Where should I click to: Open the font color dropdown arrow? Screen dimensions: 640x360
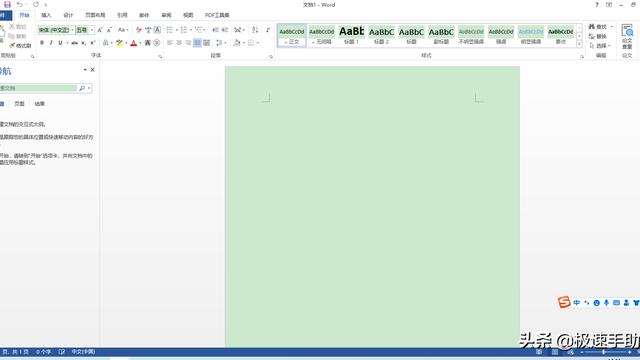140,43
